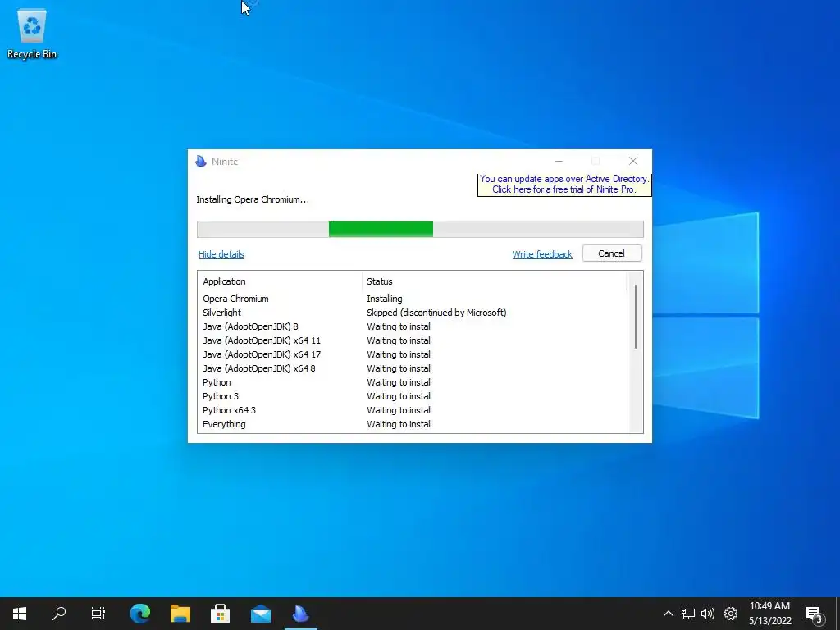Launch Microsoft Edge from taskbar
The image size is (840, 630).
[140, 614]
